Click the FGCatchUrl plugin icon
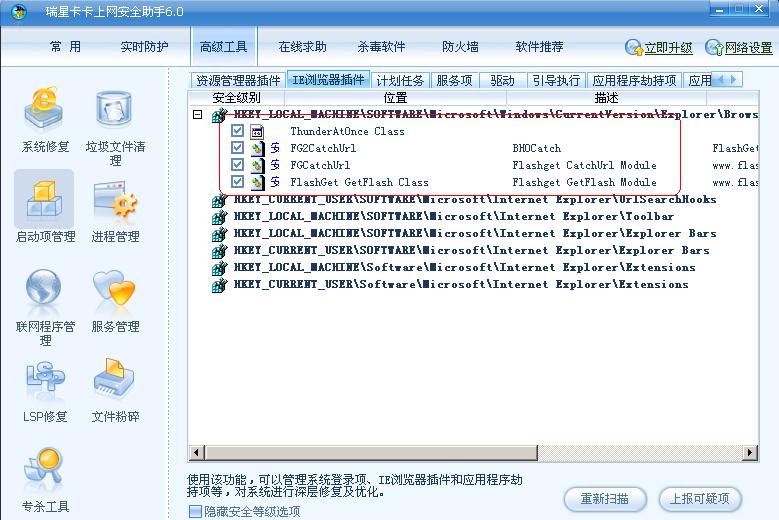The width and height of the screenshot is (779, 520). 257,165
